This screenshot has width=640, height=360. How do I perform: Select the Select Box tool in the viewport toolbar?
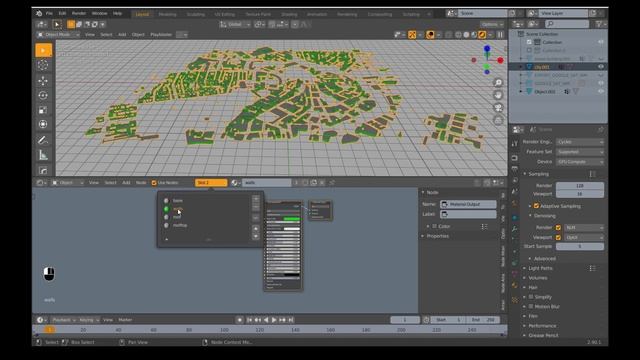(44, 50)
